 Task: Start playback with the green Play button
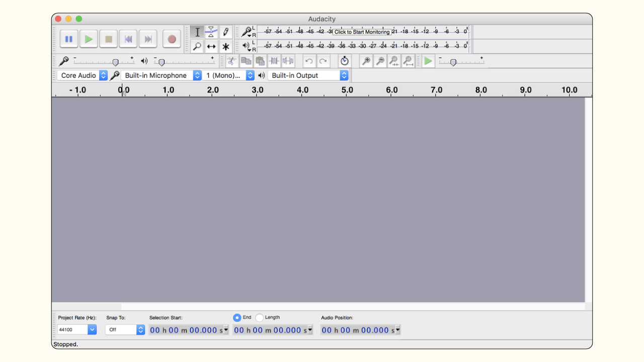(89, 39)
